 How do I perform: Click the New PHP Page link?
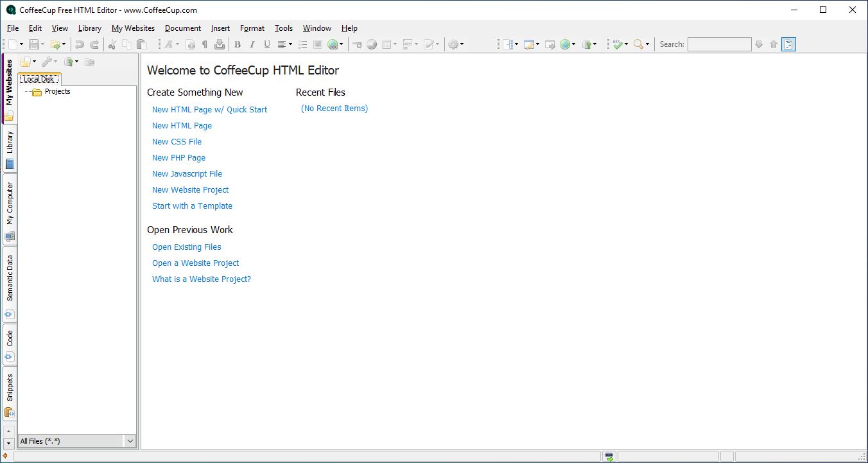tap(178, 158)
